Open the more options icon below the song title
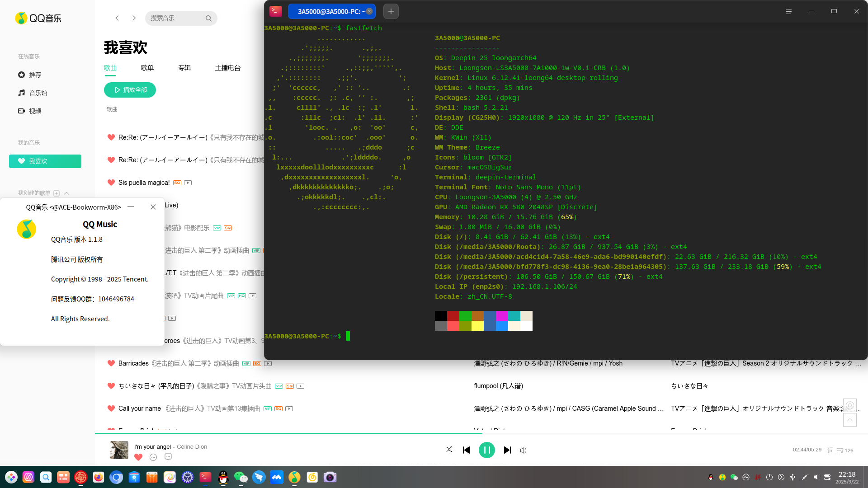The width and height of the screenshot is (868, 488). (x=153, y=457)
